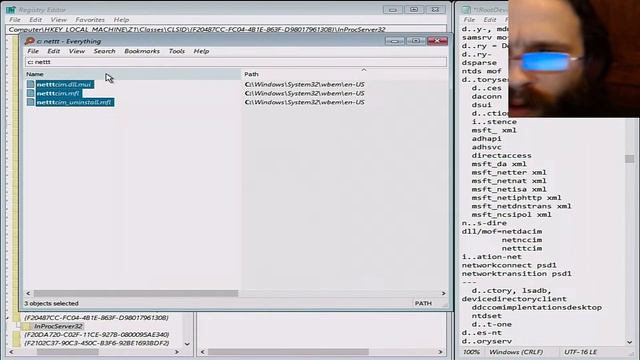Open File menu in Registry Editor
This screenshot has width=640, height=360.
15,20
